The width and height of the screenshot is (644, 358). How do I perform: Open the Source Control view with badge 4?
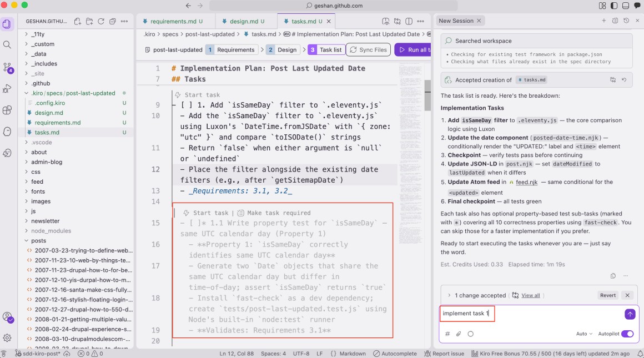tap(7, 67)
